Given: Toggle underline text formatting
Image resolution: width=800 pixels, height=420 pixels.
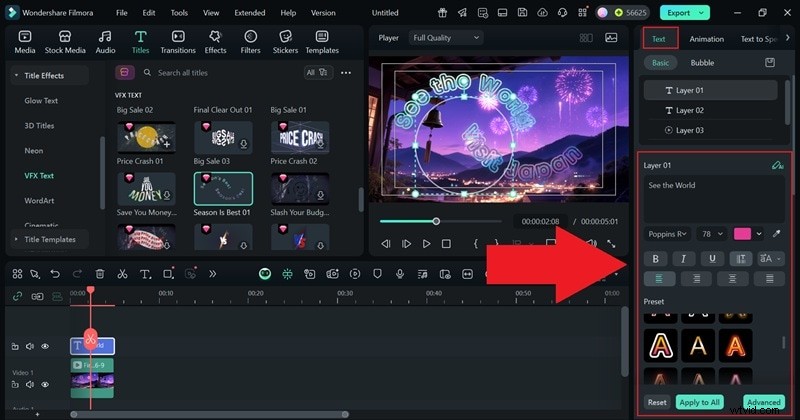Looking at the screenshot, I should point(712,259).
